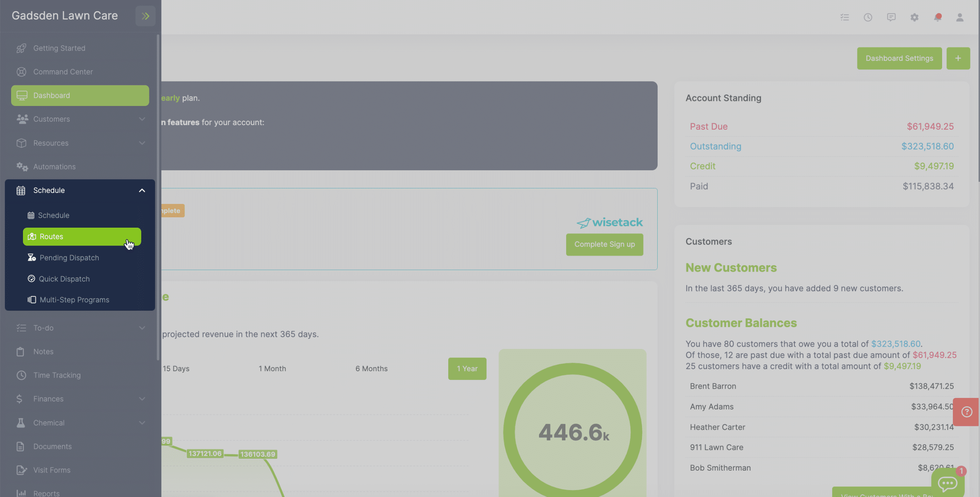The width and height of the screenshot is (980, 497).
Task: Collapse the Schedule menu chevron
Action: point(142,191)
